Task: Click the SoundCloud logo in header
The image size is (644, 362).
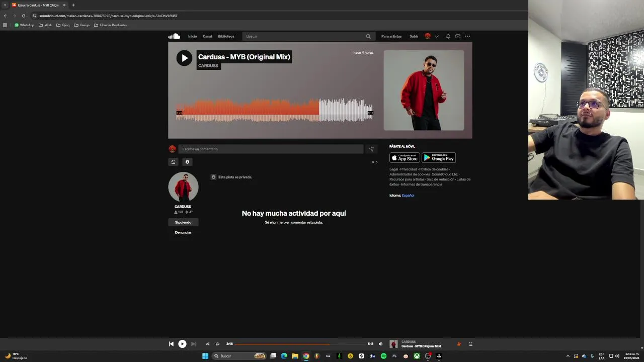Action: (174, 36)
